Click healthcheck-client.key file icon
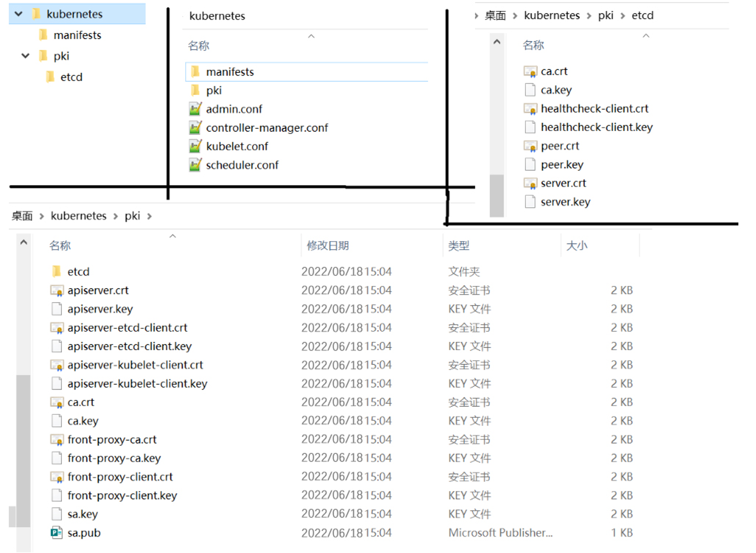Image resolution: width=756 pixels, height=553 pixels. [530, 127]
